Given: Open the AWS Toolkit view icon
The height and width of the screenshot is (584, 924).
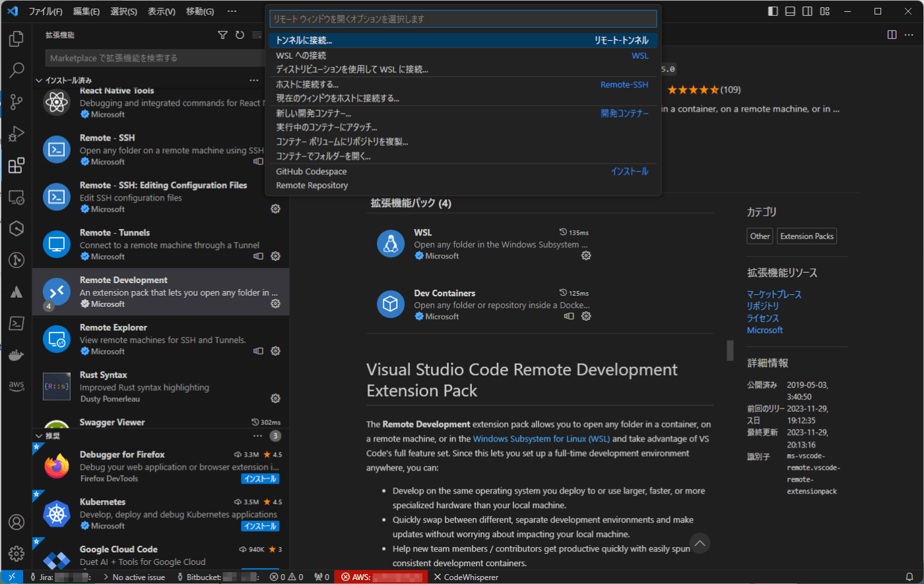Looking at the screenshot, I should click(16, 387).
